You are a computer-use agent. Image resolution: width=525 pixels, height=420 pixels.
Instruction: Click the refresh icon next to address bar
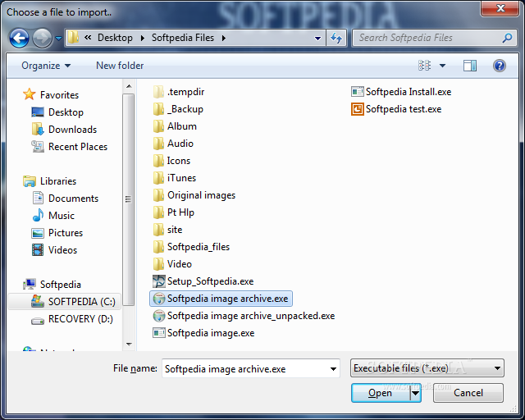coord(336,38)
